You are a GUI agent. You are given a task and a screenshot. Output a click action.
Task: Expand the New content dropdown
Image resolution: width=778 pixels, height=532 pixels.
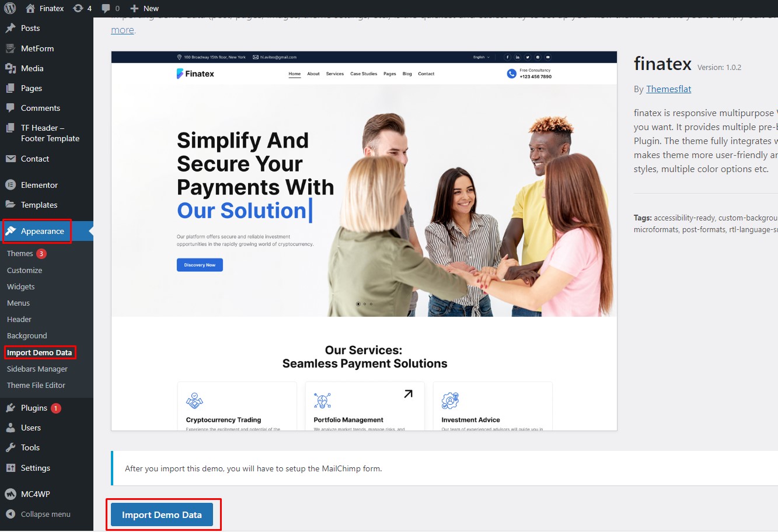144,8
